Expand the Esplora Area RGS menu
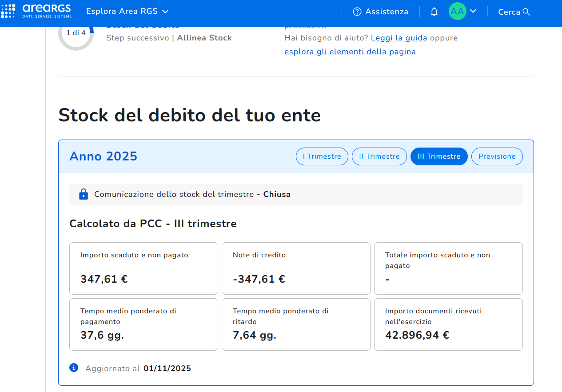 127,12
